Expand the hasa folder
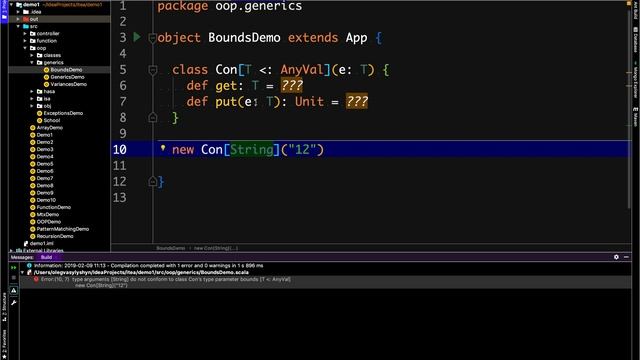 [32, 91]
